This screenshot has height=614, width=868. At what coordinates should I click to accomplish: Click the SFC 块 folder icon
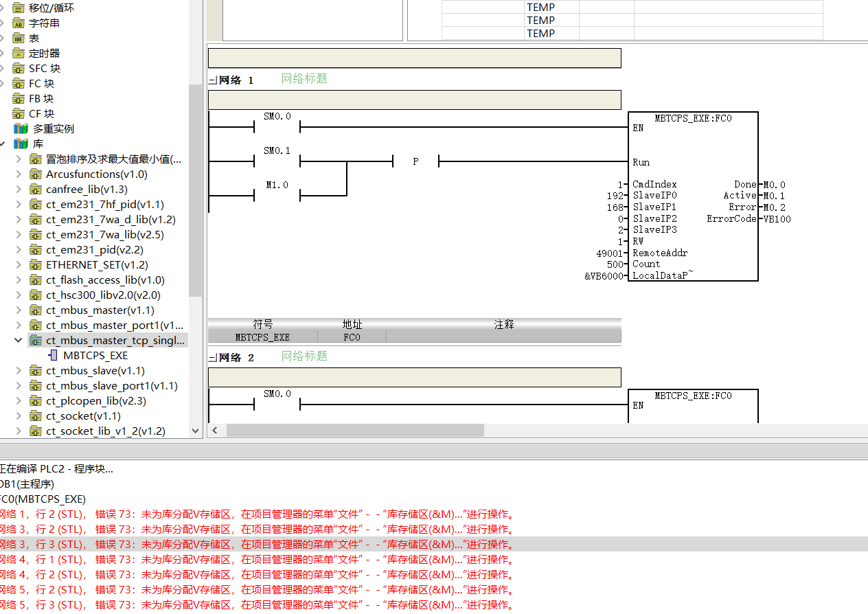click(x=19, y=69)
